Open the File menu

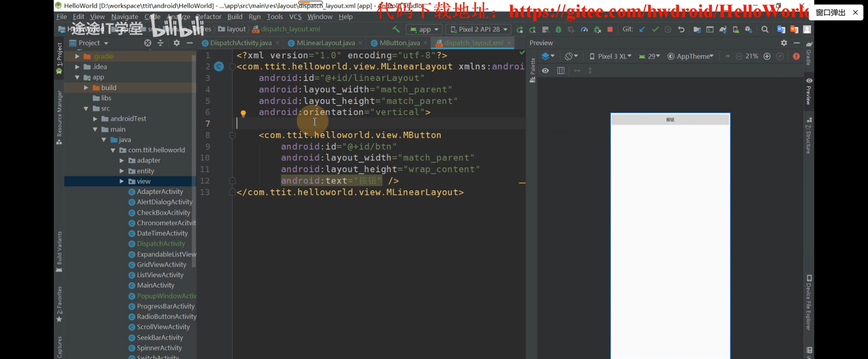coord(62,16)
